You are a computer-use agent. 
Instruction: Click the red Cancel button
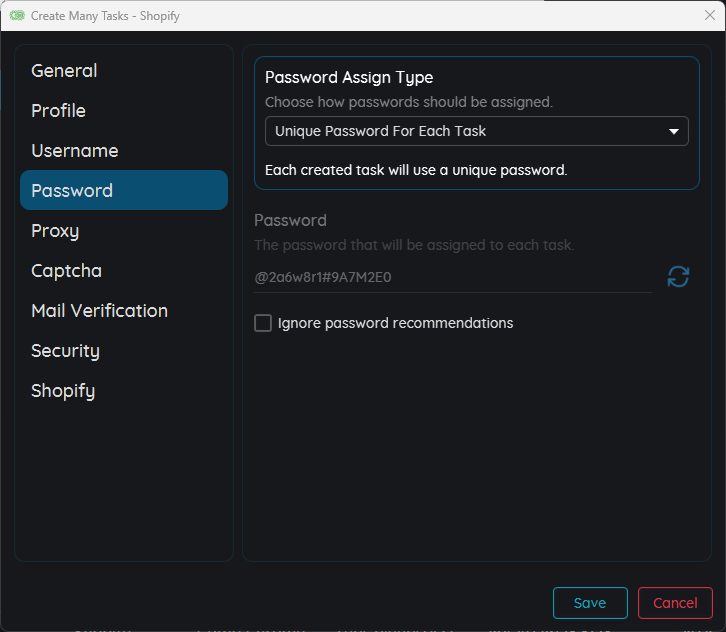[675, 603]
